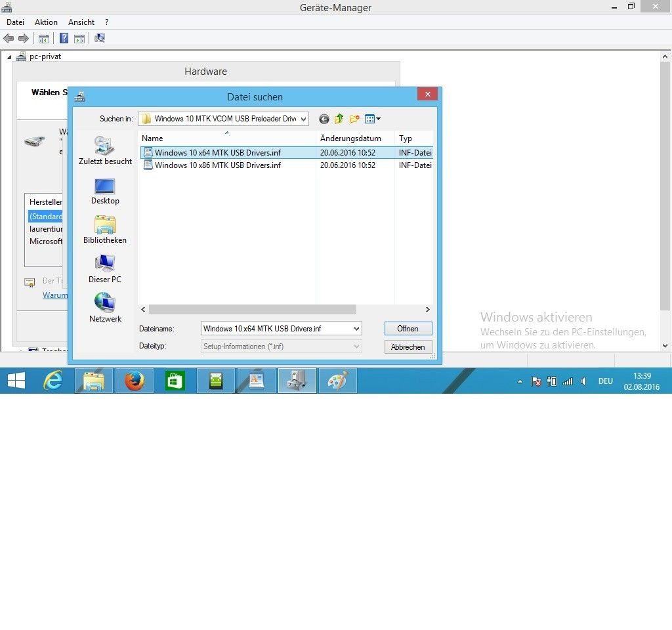672x630 pixels.
Task: Create a new folder icon in dialog
Action: tap(354, 119)
